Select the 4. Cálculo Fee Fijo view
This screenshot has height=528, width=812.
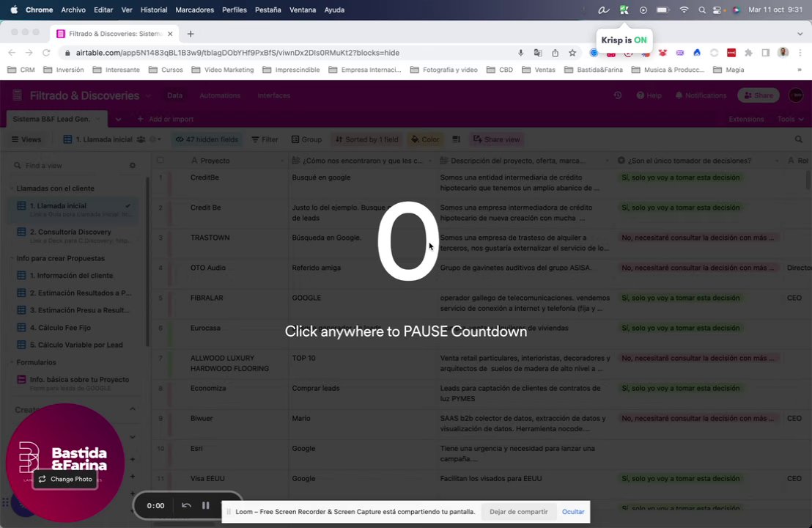tap(75, 328)
